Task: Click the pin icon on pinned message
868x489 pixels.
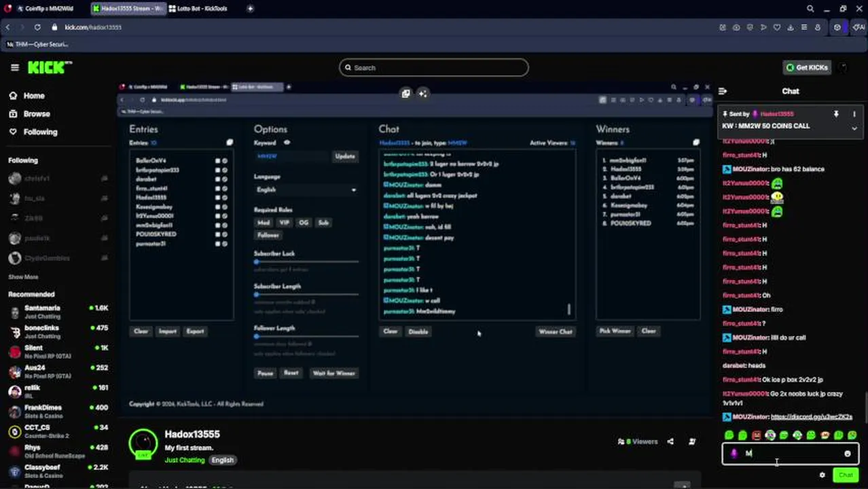Action: [836, 114]
